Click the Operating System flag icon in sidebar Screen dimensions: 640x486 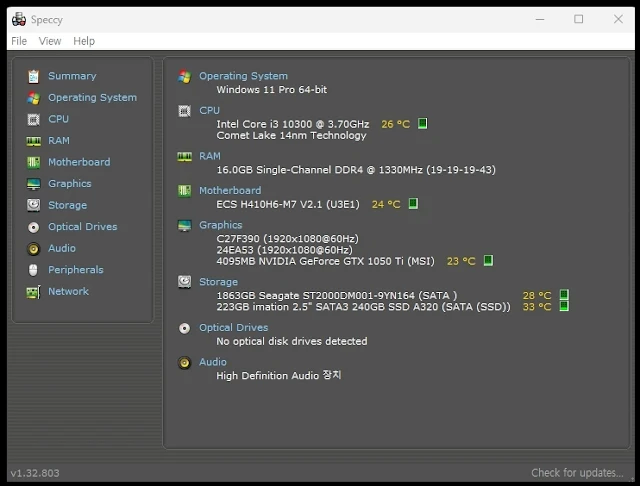click(x=33, y=98)
